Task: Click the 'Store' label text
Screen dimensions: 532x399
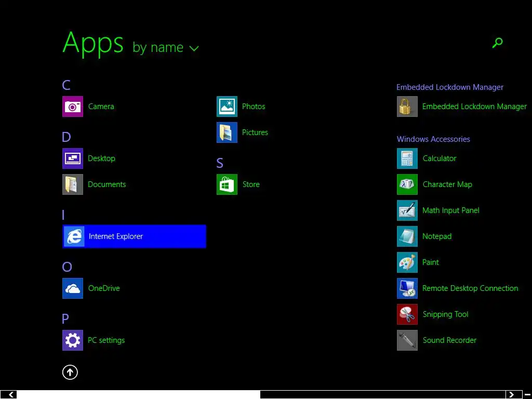Action: click(x=251, y=184)
